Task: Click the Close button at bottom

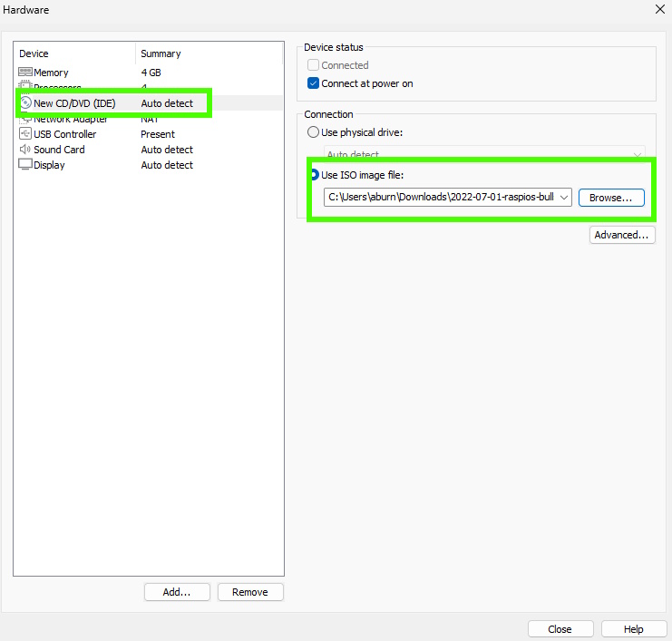Action: (x=560, y=629)
